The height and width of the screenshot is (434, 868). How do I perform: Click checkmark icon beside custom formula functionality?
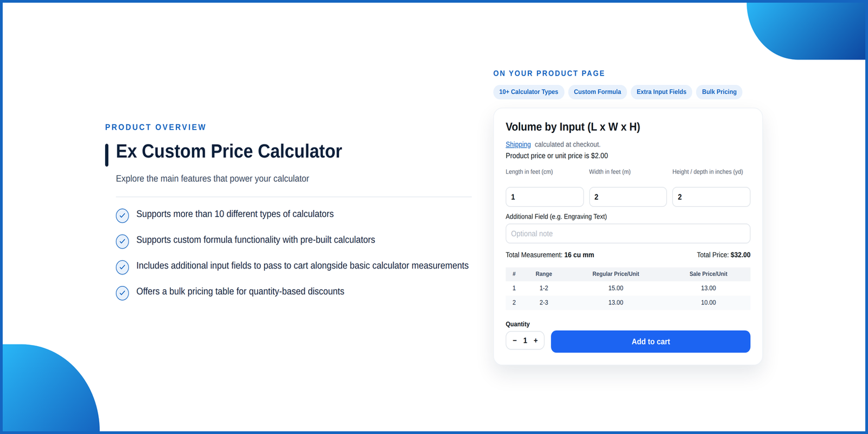123,241
